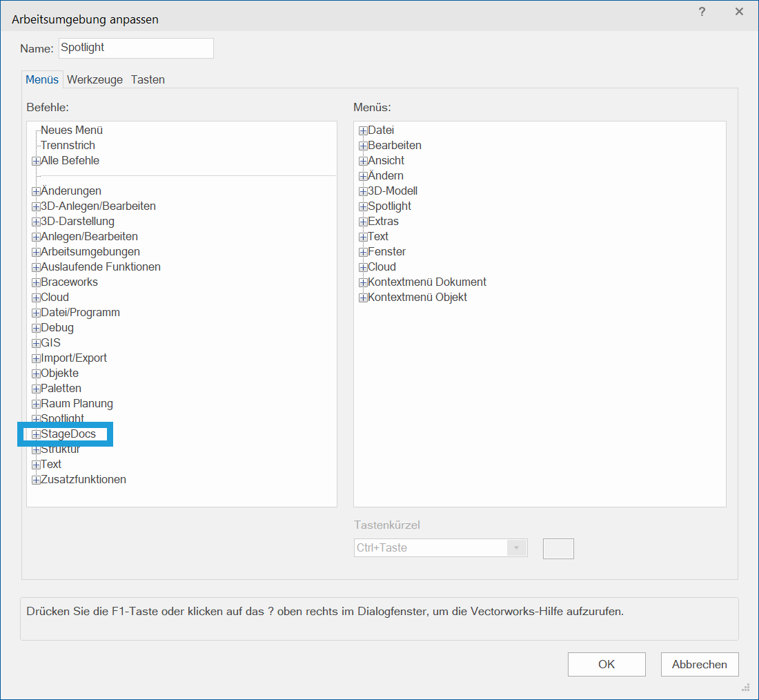The height and width of the screenshot is (700, 759).
Task: Select Kontextmenü Objekt in menus list
Action: click(417, 298)
